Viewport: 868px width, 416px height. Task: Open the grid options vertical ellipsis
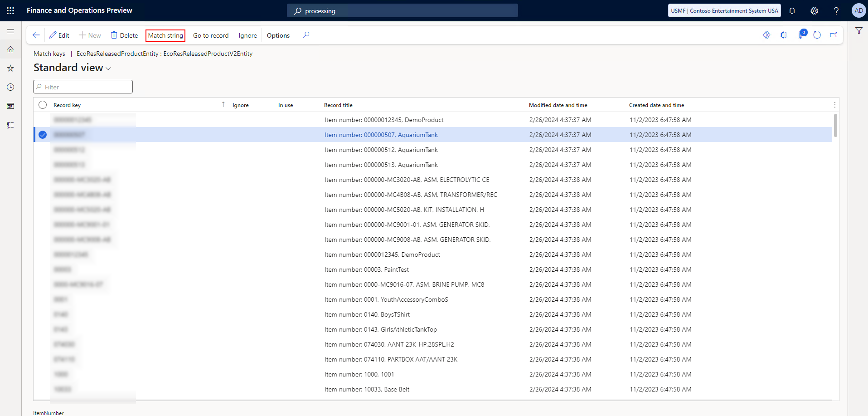coord(834,105)
